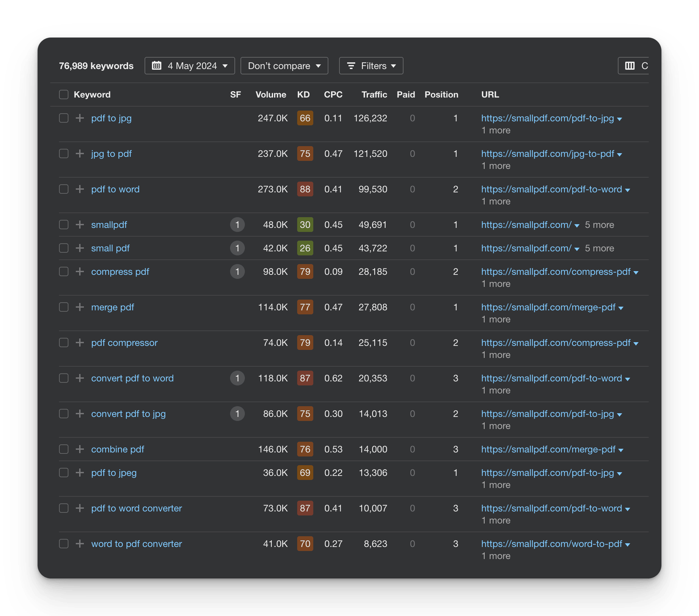Click the plus icon beside 'small pdf'

pyautogui.click(x=80, y=248)
